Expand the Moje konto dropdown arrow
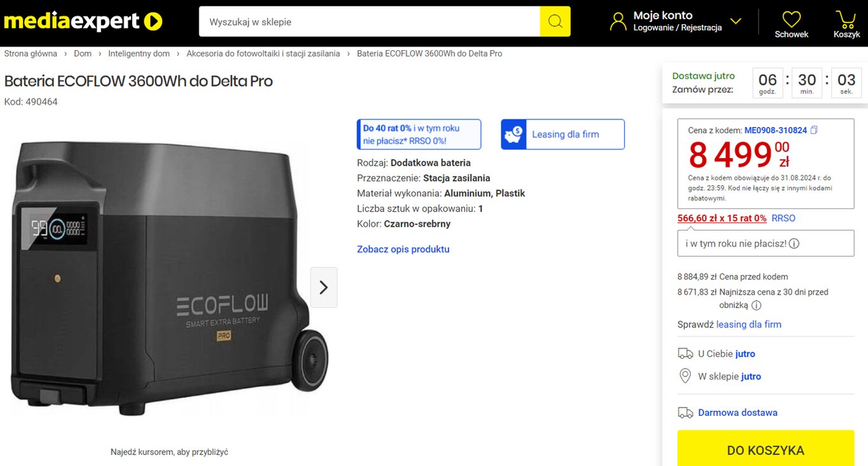The width and height of the screenshot is (868, 466). pyautogui.click(x=736, y=22)
